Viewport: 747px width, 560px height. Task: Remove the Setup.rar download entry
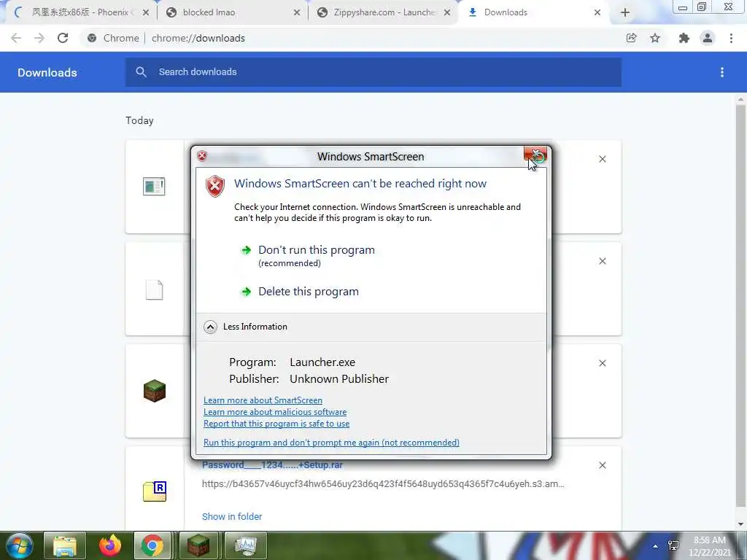pos(603,465)
